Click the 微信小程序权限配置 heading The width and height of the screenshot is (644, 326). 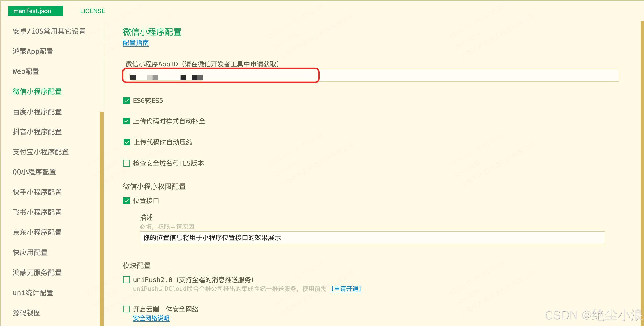pyautogui.click(x=154, y=186)
